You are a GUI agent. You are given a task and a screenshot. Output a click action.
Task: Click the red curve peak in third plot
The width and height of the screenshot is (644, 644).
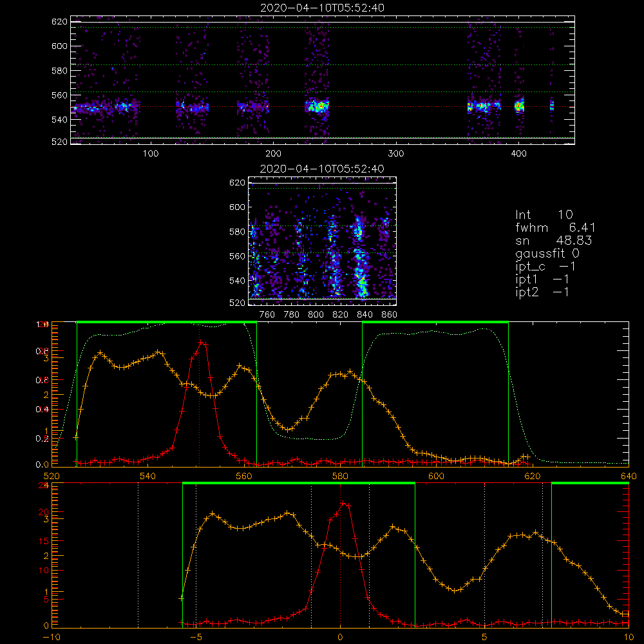coord(201,342)
